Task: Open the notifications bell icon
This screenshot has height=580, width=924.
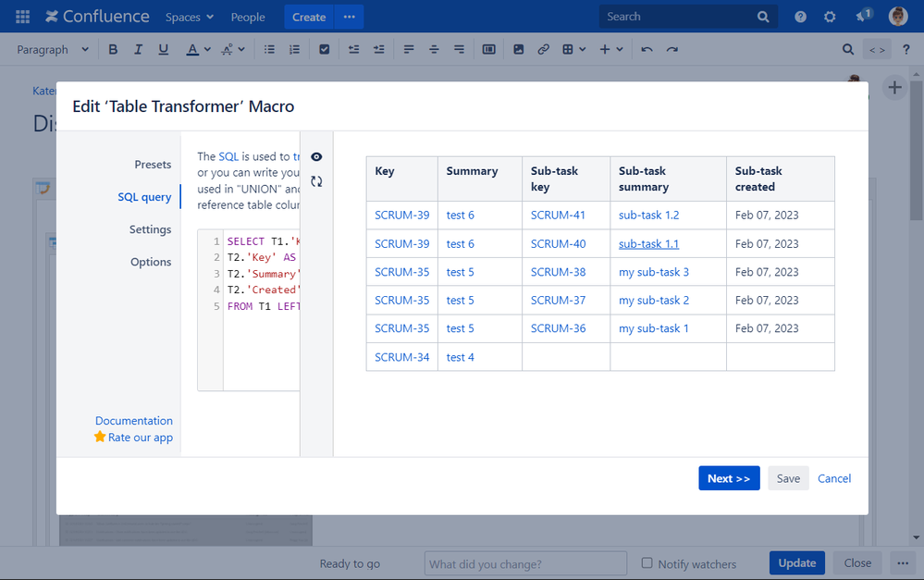Action: [x=862, y=17]
